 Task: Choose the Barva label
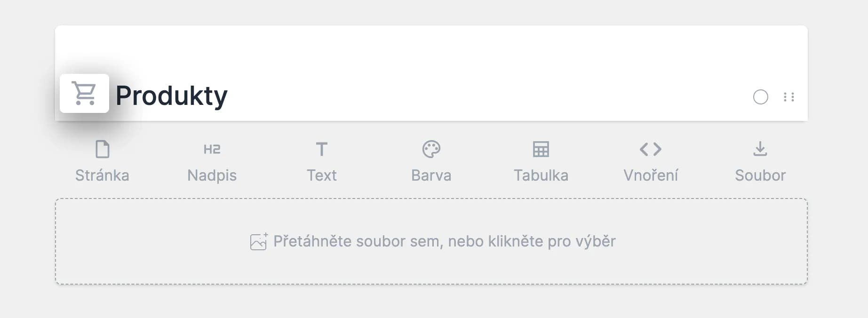coord(431,175)
